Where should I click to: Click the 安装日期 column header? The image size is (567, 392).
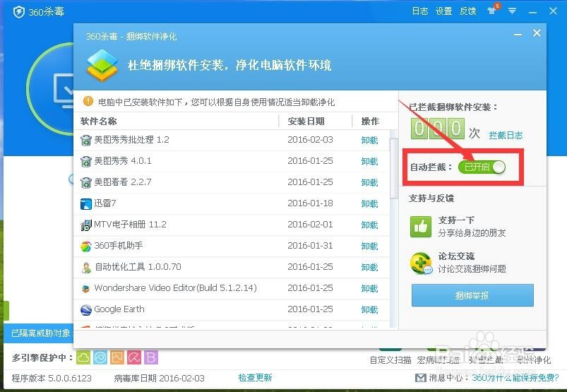[x=306, y=121]
